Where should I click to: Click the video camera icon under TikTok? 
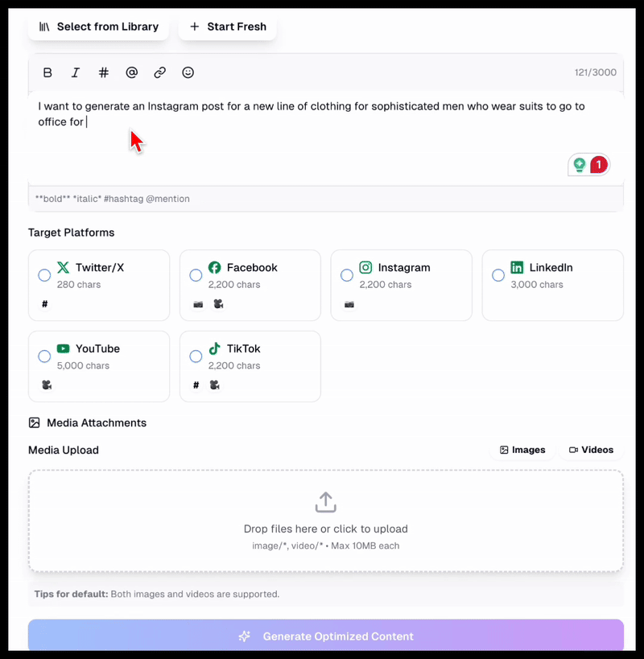[x=215, y=385]
